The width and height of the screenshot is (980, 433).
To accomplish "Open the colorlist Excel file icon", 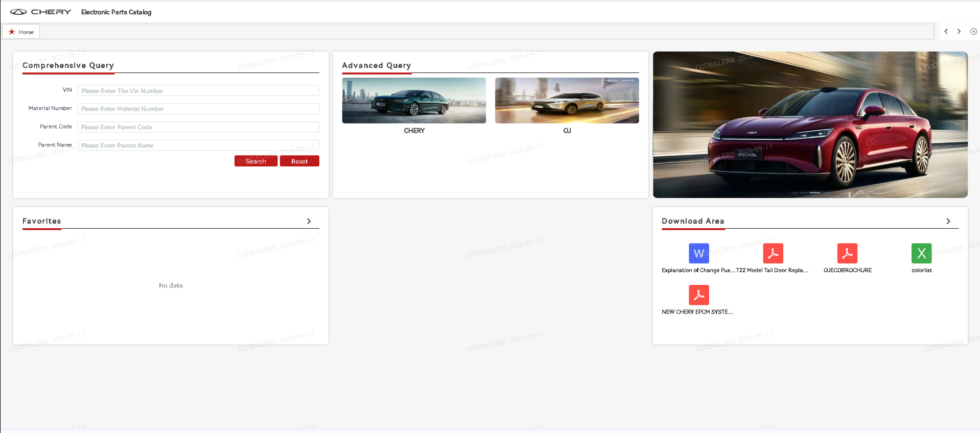I will (x=921, y=253).
